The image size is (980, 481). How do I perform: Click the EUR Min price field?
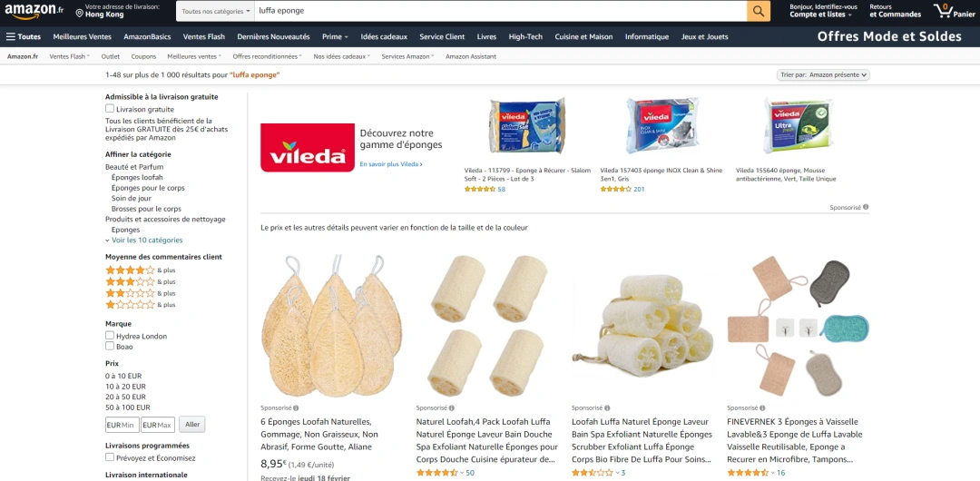122,426
